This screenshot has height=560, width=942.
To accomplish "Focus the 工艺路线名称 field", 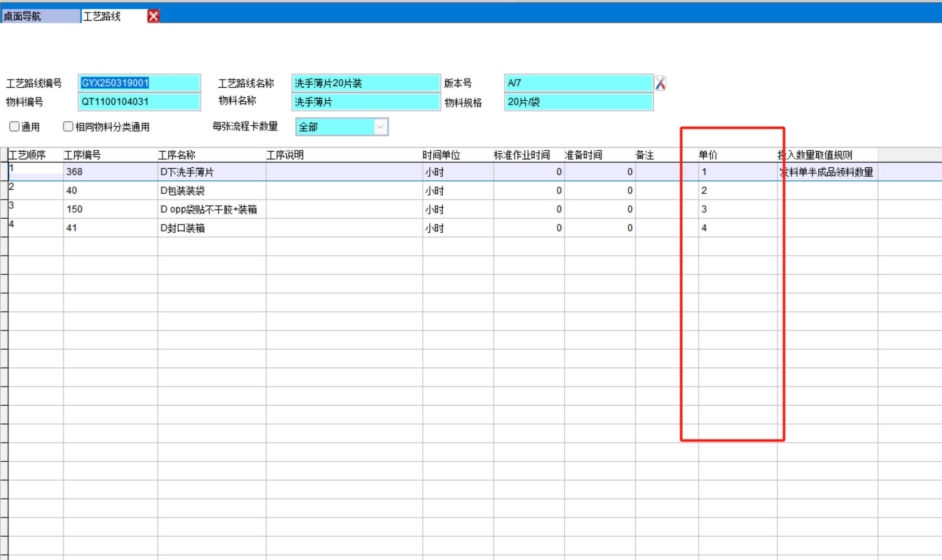I will click(365, 83).
